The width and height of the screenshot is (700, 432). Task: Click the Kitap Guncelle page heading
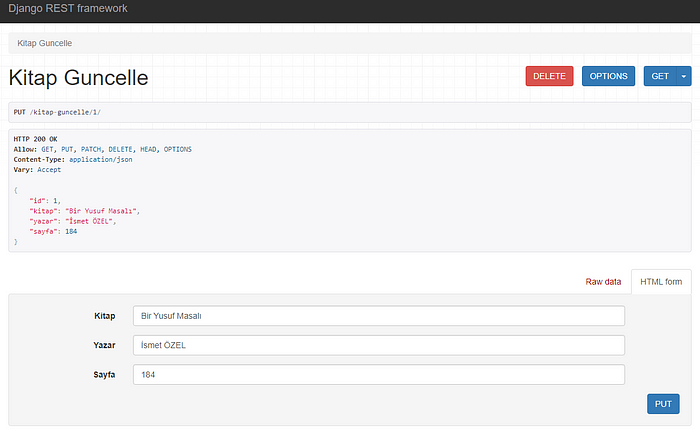pos(79,78)
